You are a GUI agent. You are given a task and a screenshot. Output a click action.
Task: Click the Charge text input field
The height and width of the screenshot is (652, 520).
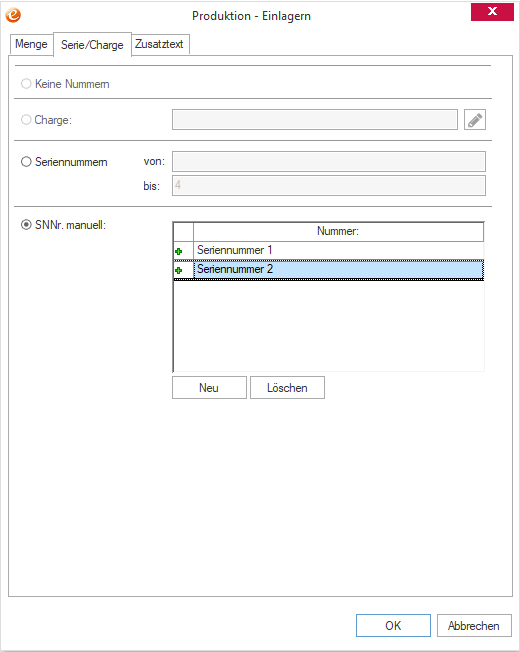tap(315, 120)
